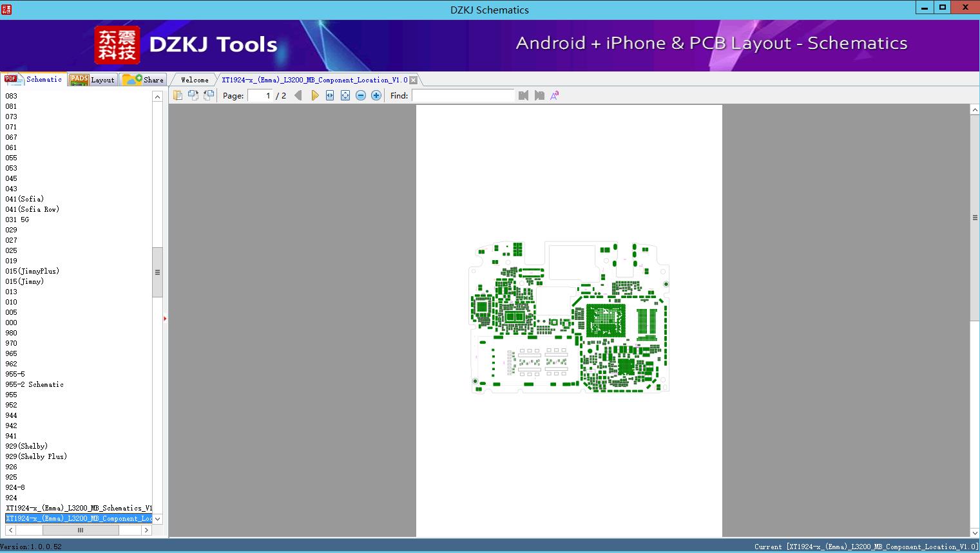Rotate page using second toolbar icon

193,95
